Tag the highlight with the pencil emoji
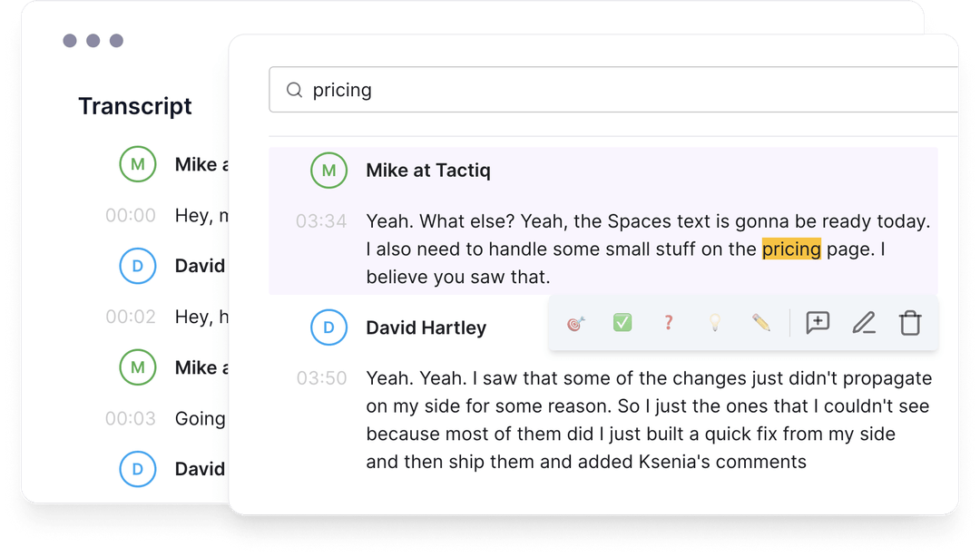This screenshot has width=980, height=557. tap(761, 323)
